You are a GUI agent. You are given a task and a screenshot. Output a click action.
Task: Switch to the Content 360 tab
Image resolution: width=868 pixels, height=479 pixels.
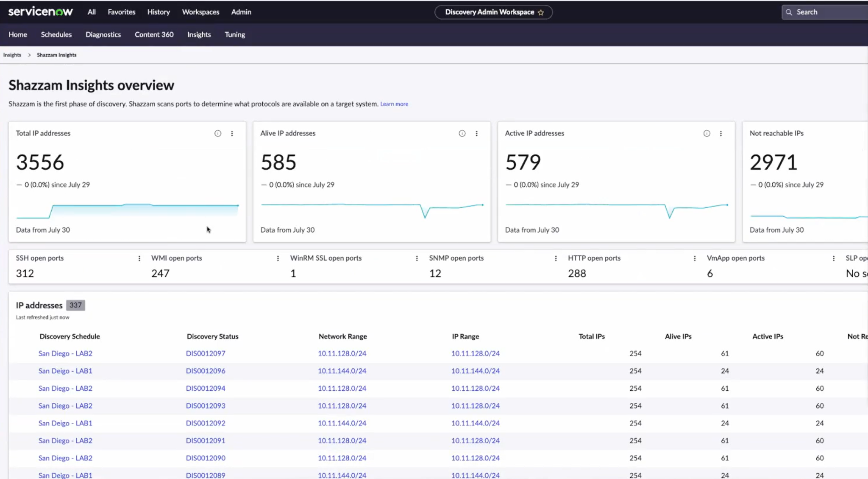point(154,34)
